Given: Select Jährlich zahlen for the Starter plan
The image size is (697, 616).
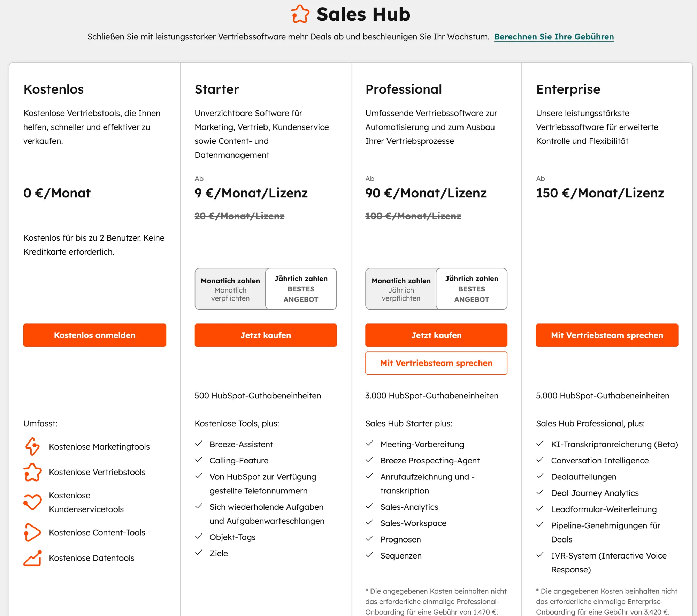Looking at the screenshot, I should pyautogui.click(x=301, y=289).
